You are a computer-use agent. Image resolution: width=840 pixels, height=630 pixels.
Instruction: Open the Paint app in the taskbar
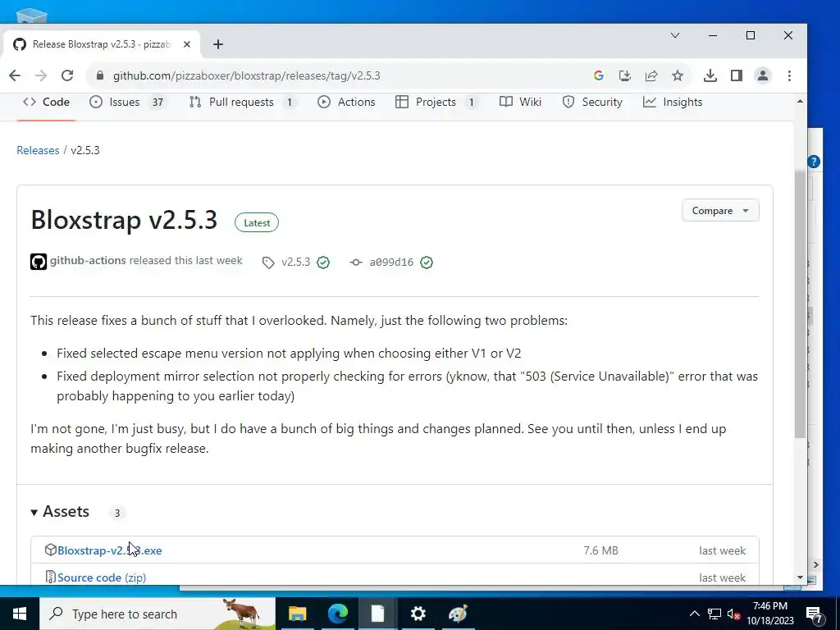point(458,614)
